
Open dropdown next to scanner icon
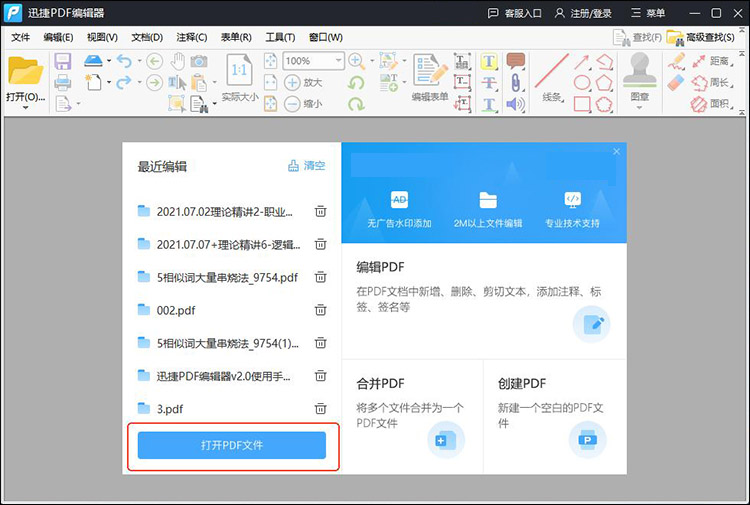point(109,61)
